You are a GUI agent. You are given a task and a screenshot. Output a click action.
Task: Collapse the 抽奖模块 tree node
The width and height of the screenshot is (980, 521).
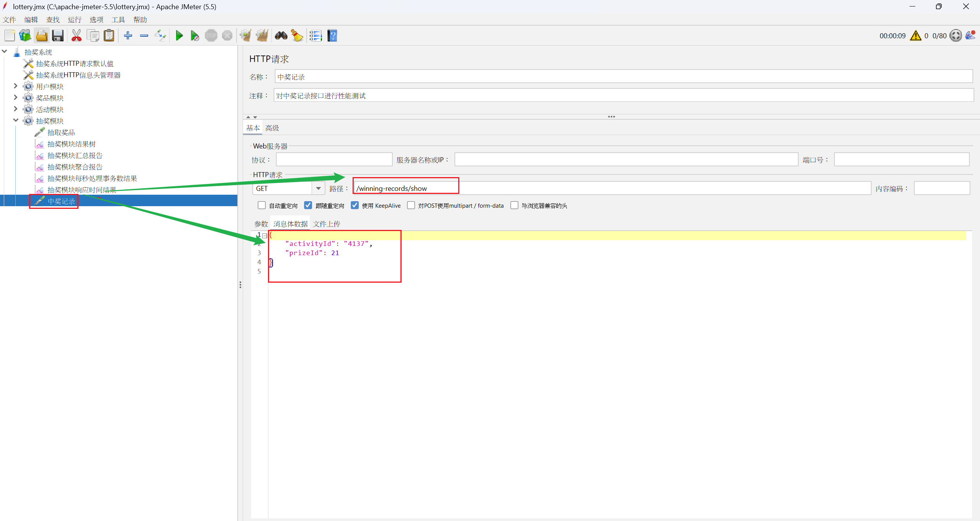(x=16, y=120)
